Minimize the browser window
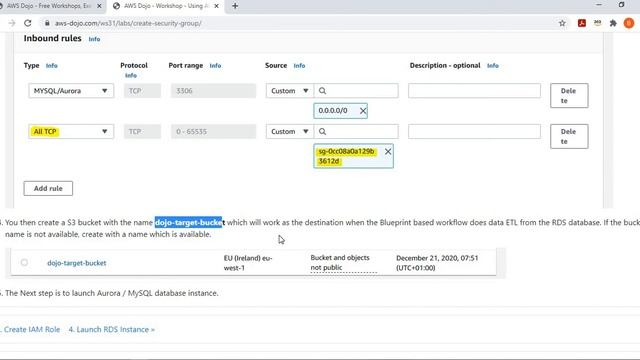 tap(599, 5)
